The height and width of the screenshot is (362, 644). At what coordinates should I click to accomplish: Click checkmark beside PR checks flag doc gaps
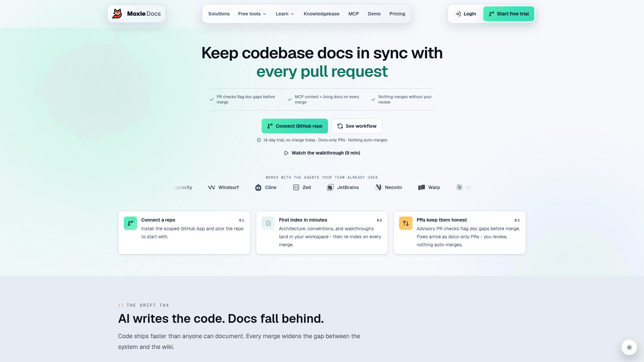pos(212,100)
